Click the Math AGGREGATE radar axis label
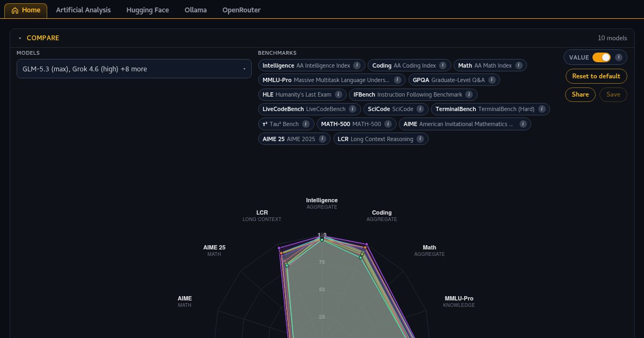This screenshot has height=338, width=644. [x=429, y=251]
